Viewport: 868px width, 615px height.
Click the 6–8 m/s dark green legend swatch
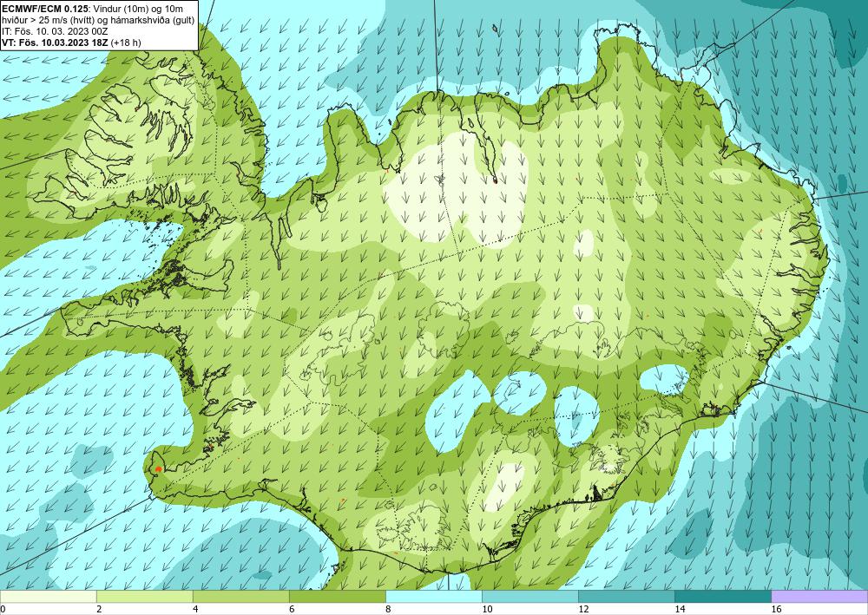337,597
